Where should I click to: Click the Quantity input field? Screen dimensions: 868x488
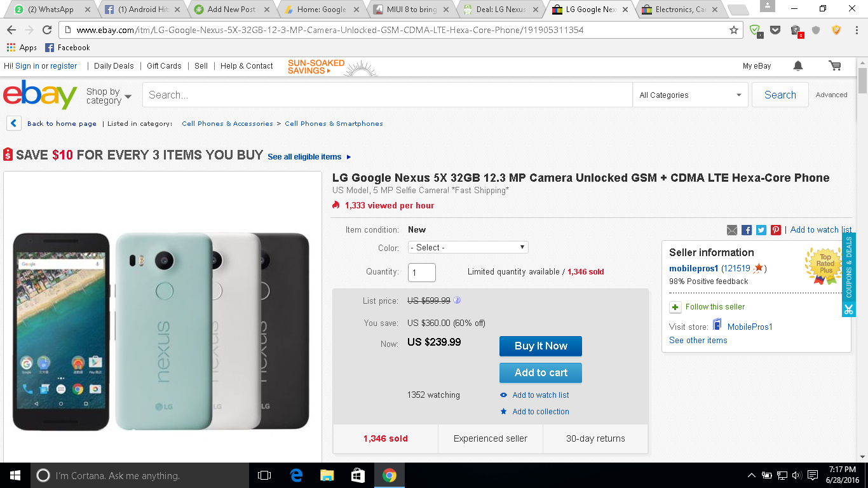pos(422,273)
